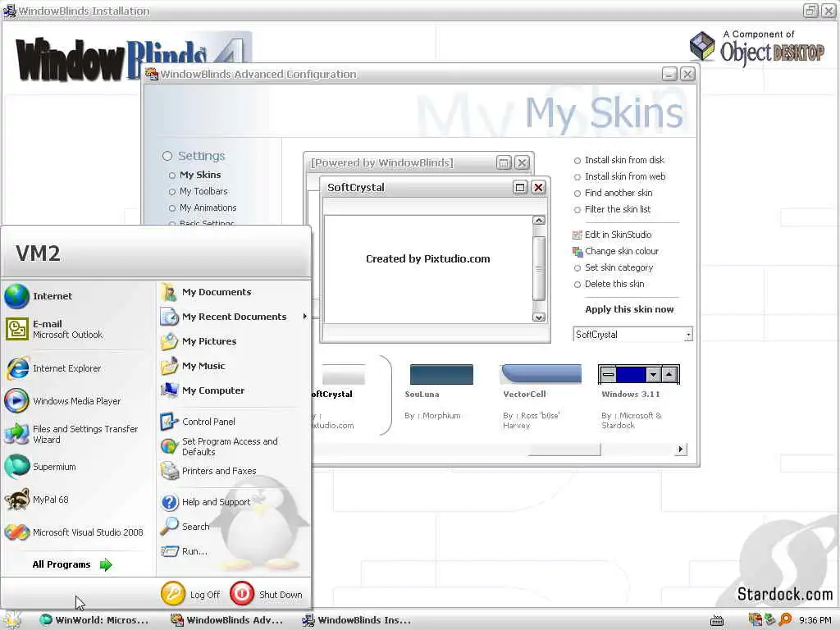
Task: Click the taskbar clock 9:36 PM
Action: click(815, 620)
